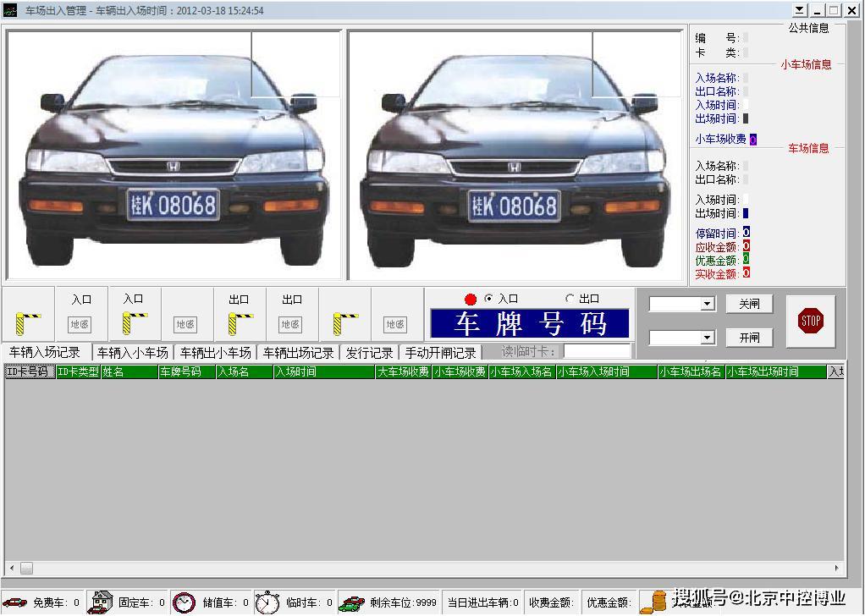Viewport: 865px width, 616px height.
Task: Click the scrollbar left arrow
Action: tap(12, 568)
